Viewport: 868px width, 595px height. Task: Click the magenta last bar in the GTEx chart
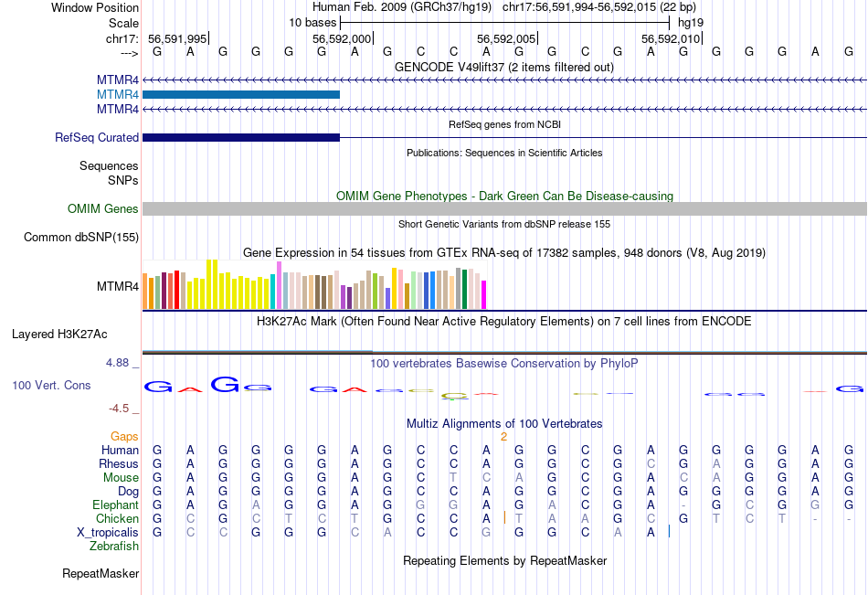click(x=484, y=294)
